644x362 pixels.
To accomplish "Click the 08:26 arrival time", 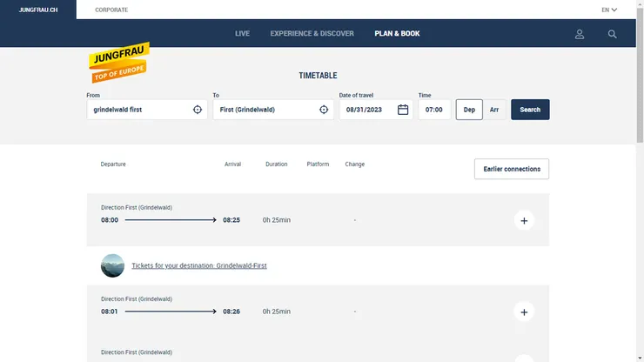I will coord(231,312).
